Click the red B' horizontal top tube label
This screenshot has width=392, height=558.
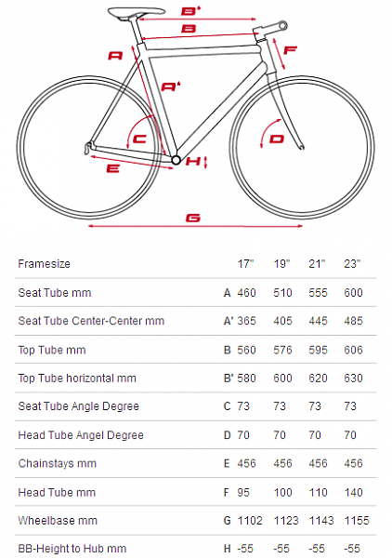[x=190, y=10]
